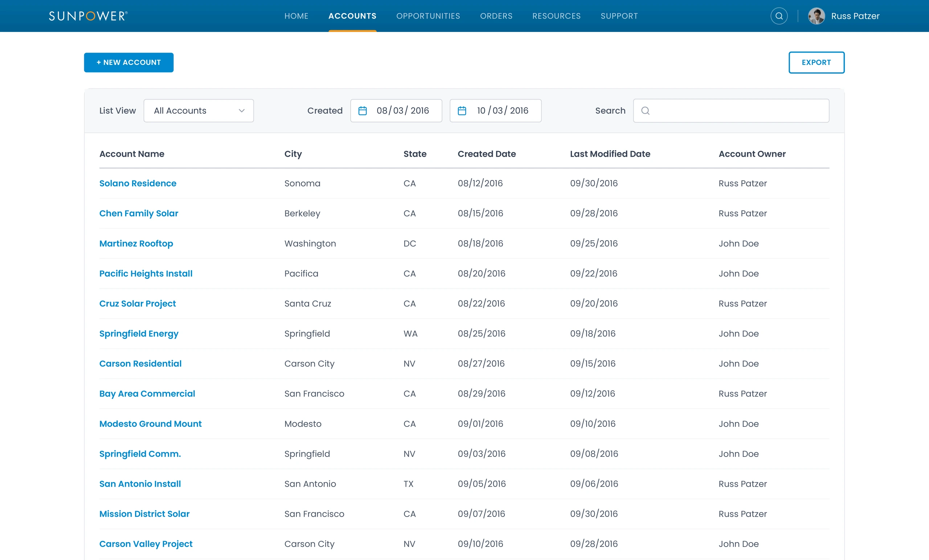The image size is (929, 560).
Task: Open Modesto Ground Mount account
Action: 150,424
